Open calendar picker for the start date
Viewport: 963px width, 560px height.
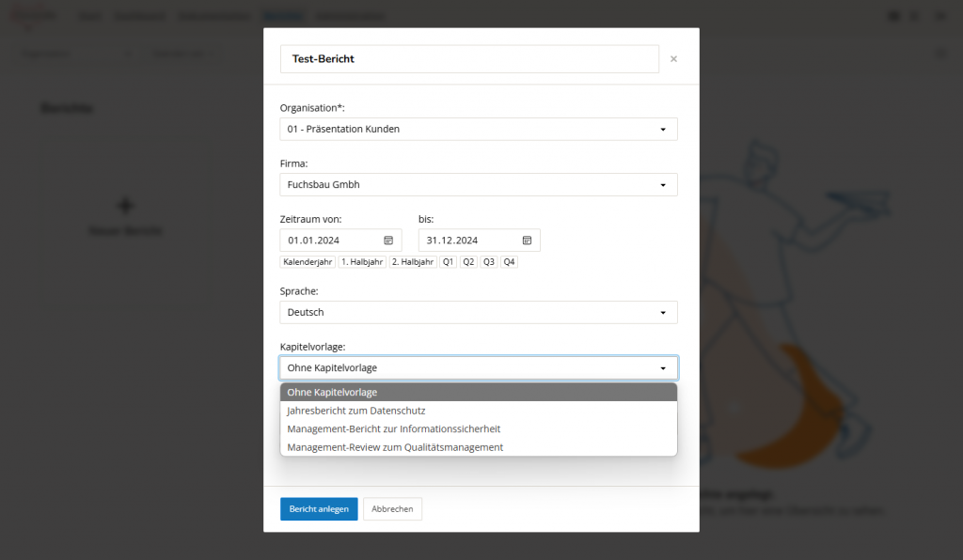(388, 240)
